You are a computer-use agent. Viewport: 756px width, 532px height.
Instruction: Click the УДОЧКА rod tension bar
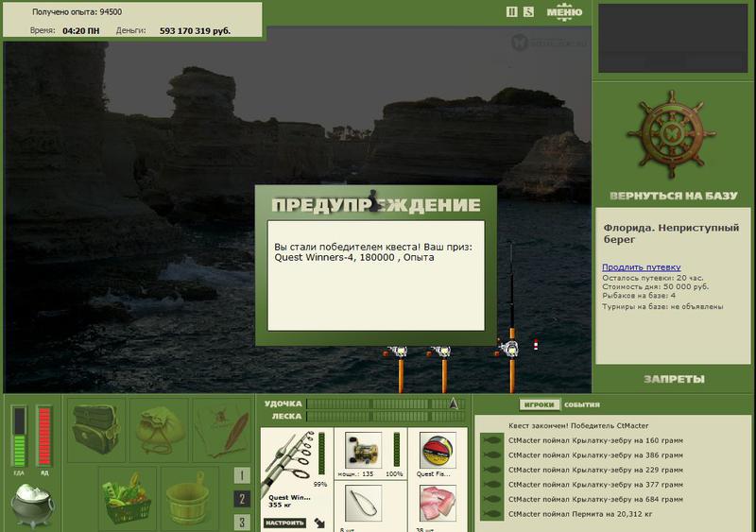(x=386, y=403)
